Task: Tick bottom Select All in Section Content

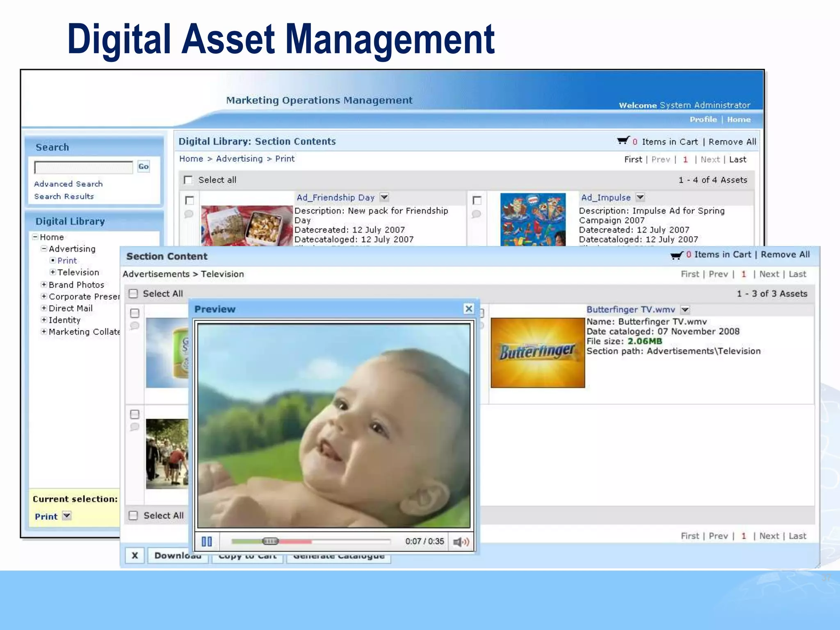Action: pyautogui.click(x=133, y=516)
